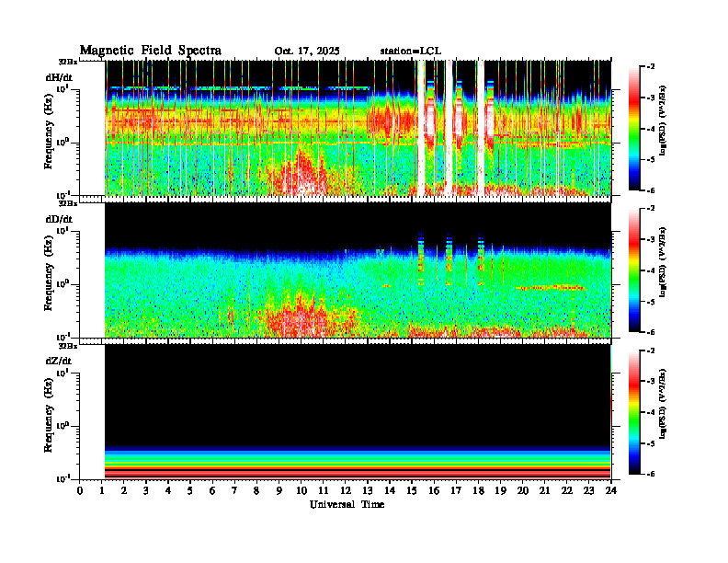Click inside the dD/dt spectrogram plot

pyautogui.click(x=358, y=270)
